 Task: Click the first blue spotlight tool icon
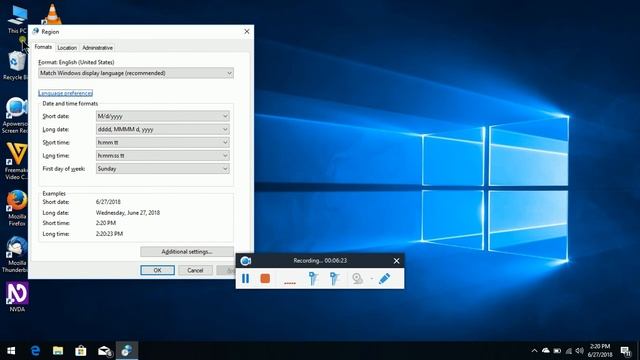(x=313, y=278)
